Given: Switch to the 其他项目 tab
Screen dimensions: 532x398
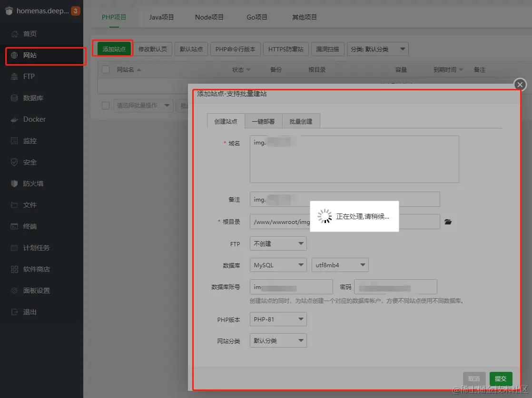Looking at the screenshot, I should 305,17.
